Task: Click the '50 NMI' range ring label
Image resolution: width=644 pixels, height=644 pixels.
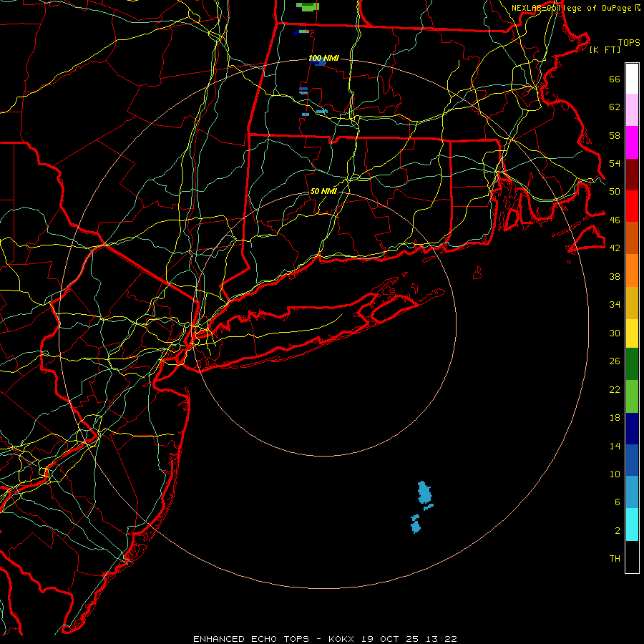Action: point(323,191)
